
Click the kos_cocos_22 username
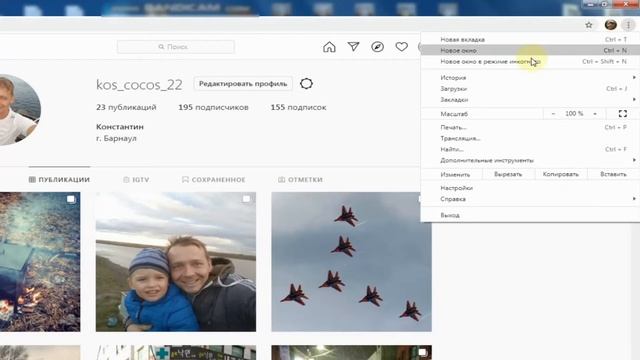[x=139, y=84]
